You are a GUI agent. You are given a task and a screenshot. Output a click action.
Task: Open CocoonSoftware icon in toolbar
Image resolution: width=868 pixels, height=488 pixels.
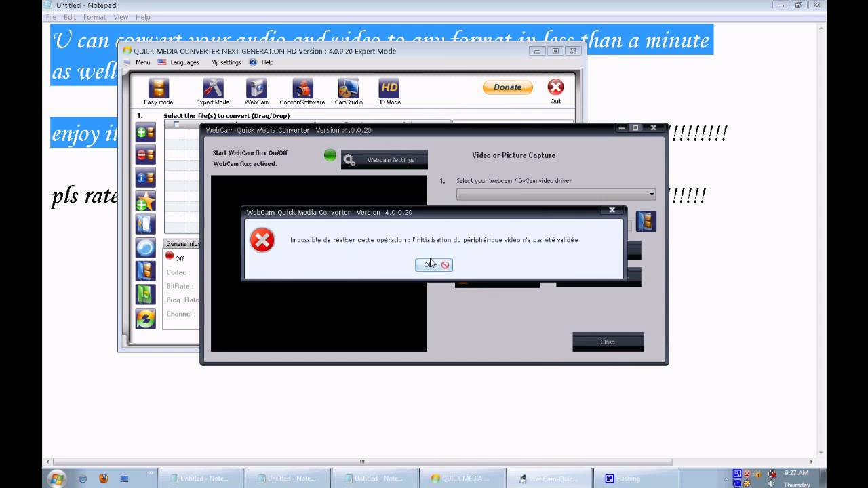point(302,88)
